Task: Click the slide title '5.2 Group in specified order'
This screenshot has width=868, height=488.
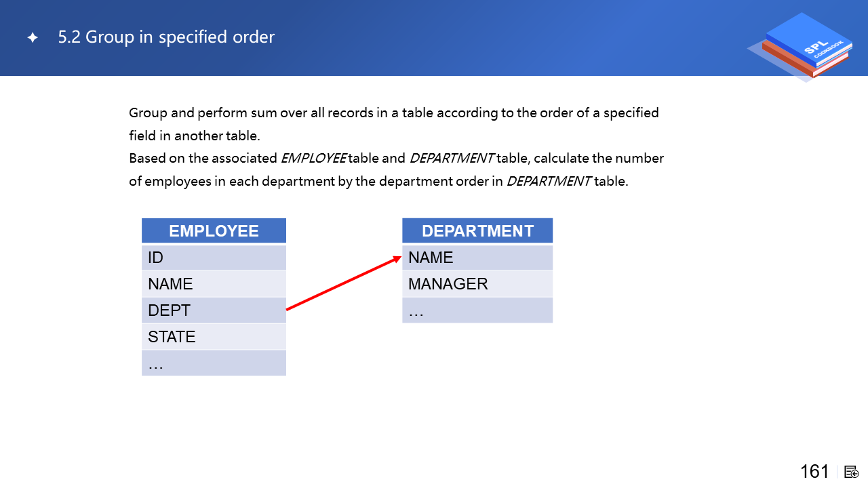Action: coord(166,37)
